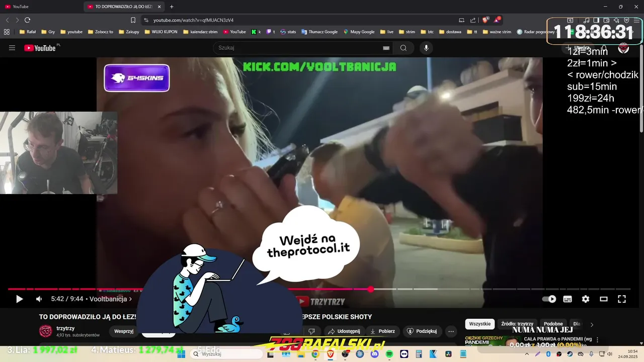Click the video progress scrubber handle
Image resolution: width=644 pixels, height=362 pixels.
point(371,289)
